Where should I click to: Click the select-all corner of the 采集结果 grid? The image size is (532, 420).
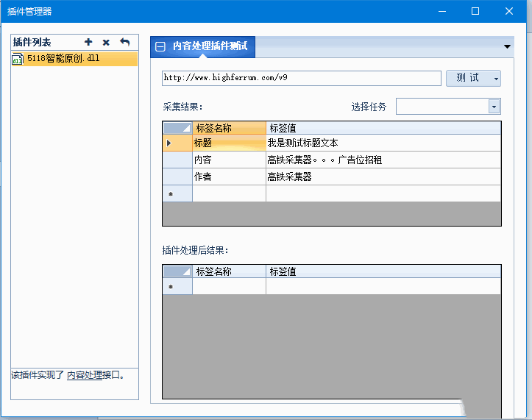pos(177,128)
